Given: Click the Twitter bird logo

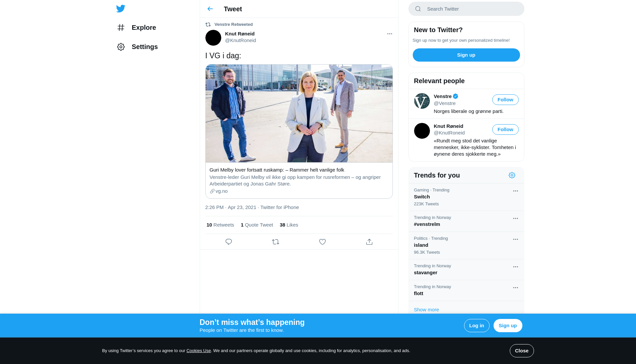Looking at the screenshot, I should point(121,9).
